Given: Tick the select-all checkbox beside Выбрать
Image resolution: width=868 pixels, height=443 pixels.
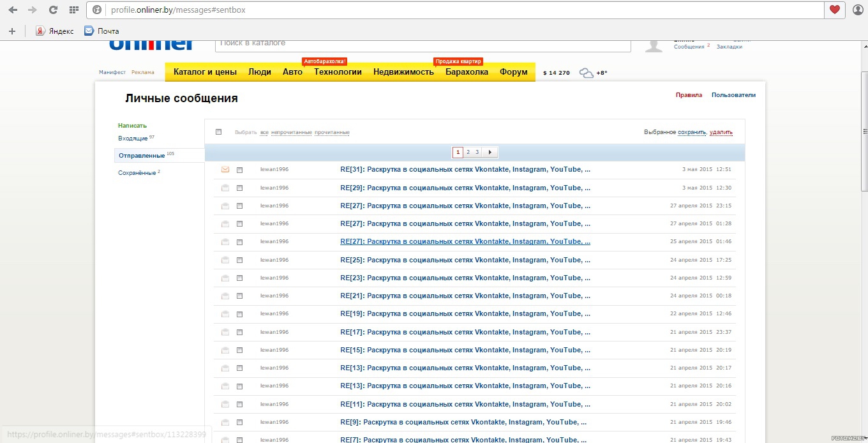Looking at the screenshot, I should click(218, 132).
